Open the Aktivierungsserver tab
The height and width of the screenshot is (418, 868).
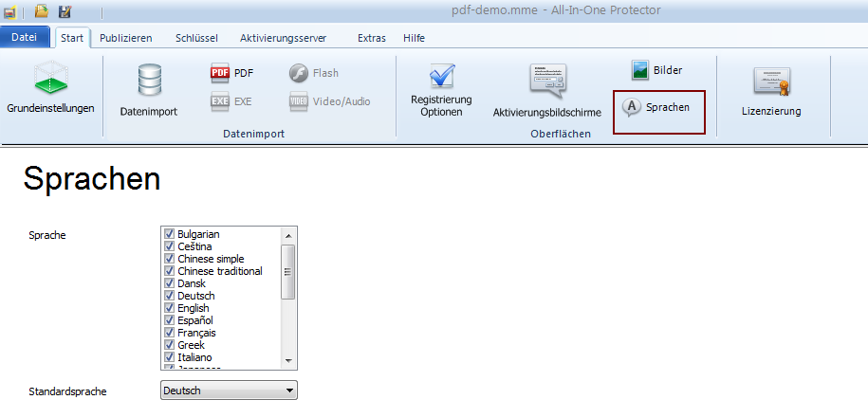[x=283, y=38]
